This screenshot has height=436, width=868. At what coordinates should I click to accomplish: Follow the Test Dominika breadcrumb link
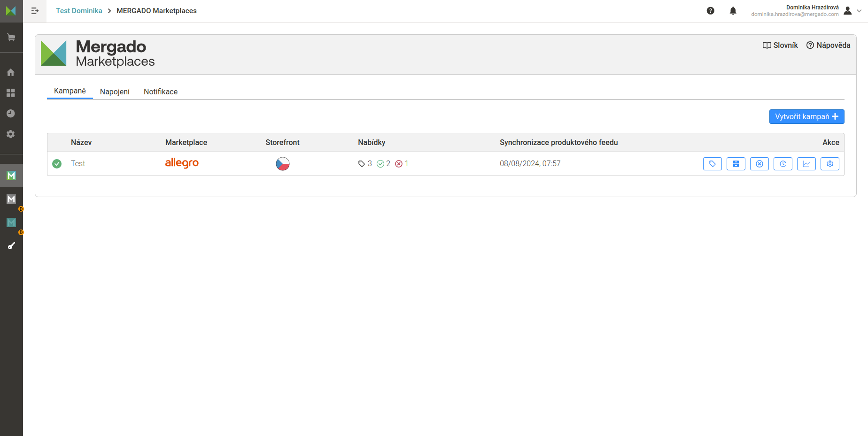[x=79, y=11]
